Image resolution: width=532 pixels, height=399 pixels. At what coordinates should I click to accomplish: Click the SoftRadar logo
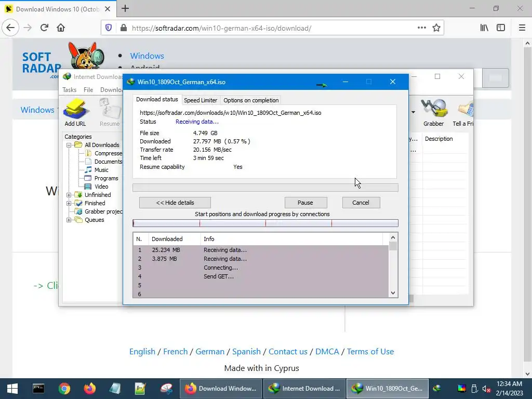tap(64, 60)
